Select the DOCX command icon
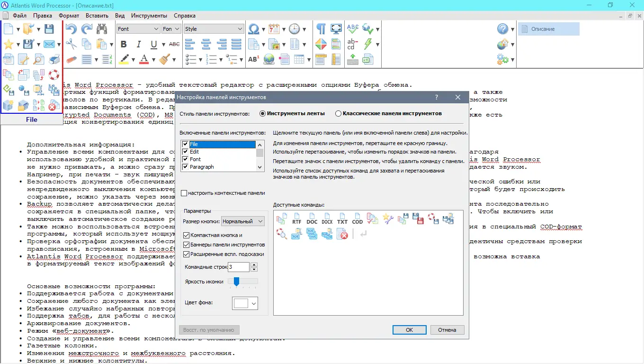 [327, 218]
